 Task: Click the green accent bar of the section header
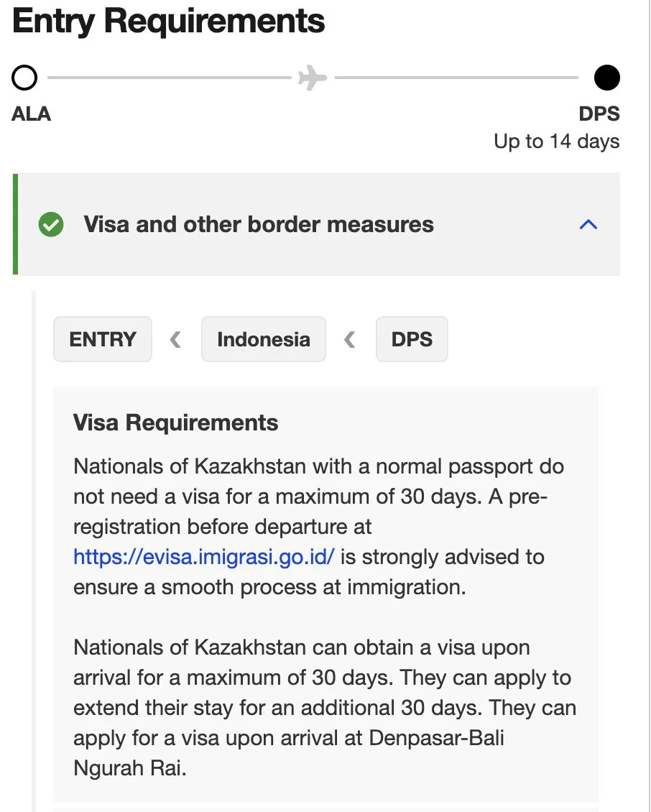pos(15,224)
